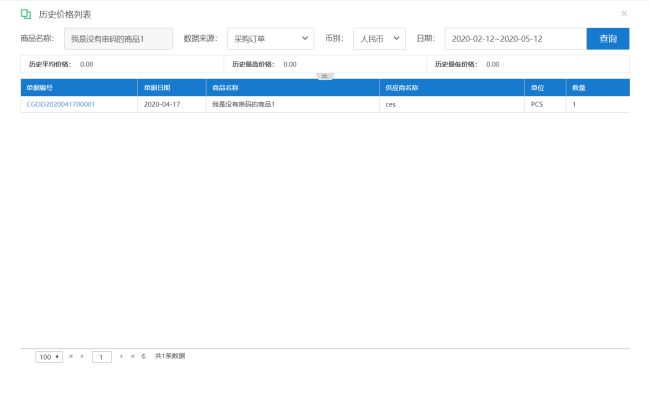Image resolution: width=649 pixels, height=393 pixels.
Task: Click the 商品名称 input field
Action: tap(118, 39)
